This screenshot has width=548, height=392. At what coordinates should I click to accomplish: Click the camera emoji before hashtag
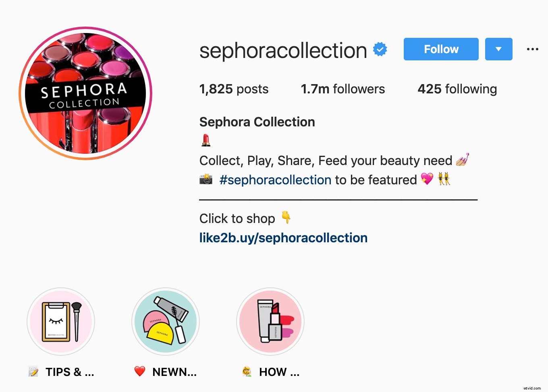(x=206, y=179)
